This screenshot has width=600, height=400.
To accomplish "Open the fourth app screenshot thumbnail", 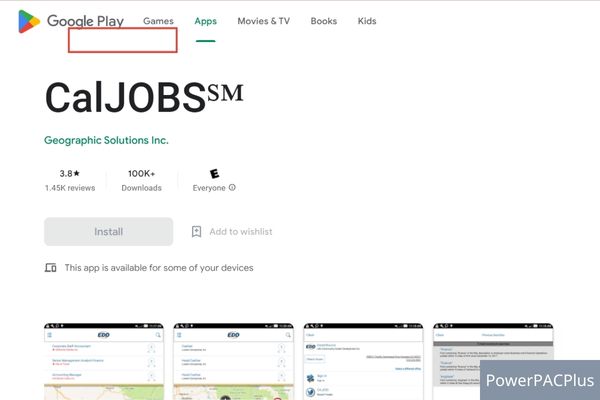I will [x=493, y=362].
